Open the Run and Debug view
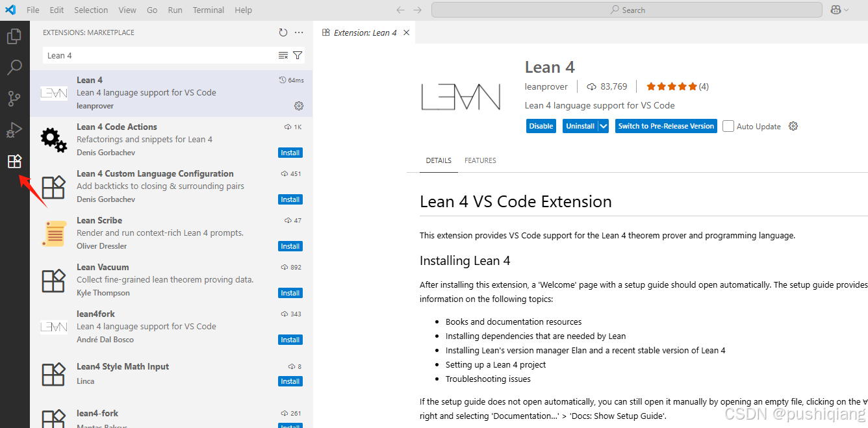This screenshot has width=868, height=428. [14, 129]
